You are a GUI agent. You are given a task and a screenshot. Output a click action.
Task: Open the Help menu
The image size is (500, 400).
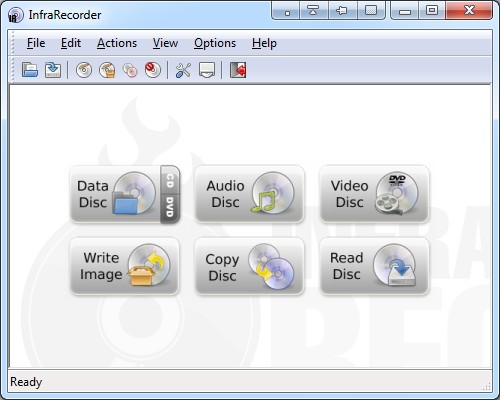(x=264, y=43)
